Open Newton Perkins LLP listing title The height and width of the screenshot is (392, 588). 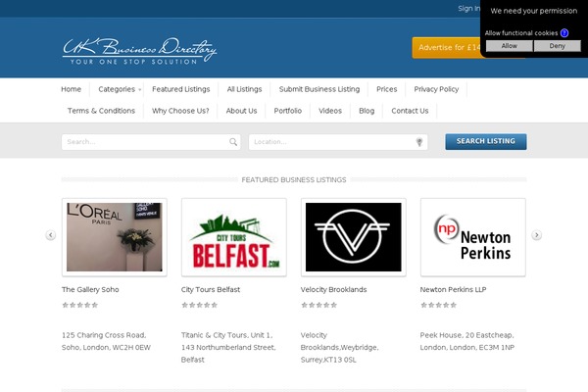point(453,290)
